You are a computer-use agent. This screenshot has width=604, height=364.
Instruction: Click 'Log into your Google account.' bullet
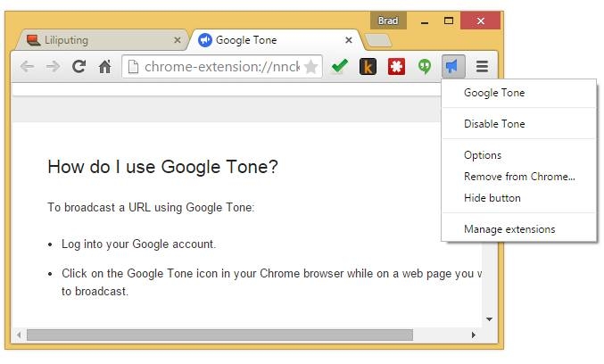pyautogui.click(x=138, y=244)
